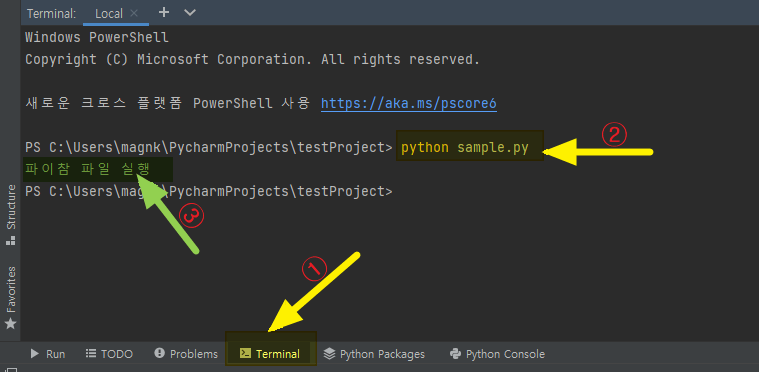
Task: Open the Terminal tool window tab
Action: pos(270,354)
